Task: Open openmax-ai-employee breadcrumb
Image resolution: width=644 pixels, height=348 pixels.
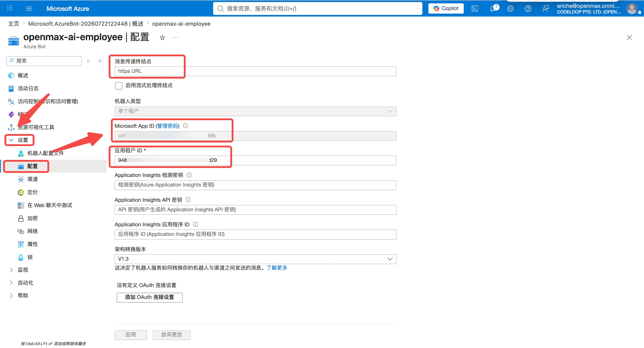Action: pos(181,24)
